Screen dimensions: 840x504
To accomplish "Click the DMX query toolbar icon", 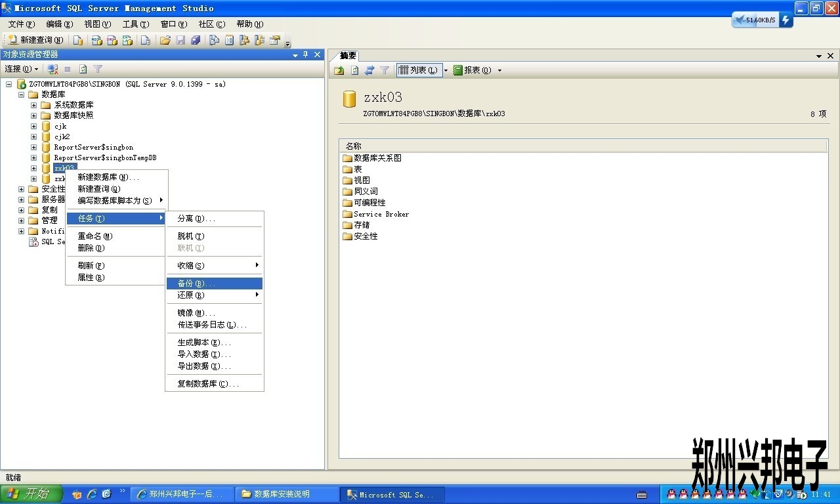I will click(x=112, y=40).
